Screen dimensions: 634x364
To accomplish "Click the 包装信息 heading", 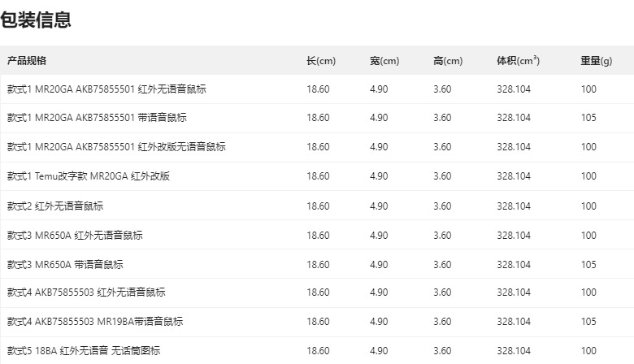I will [x=36, y=20].
